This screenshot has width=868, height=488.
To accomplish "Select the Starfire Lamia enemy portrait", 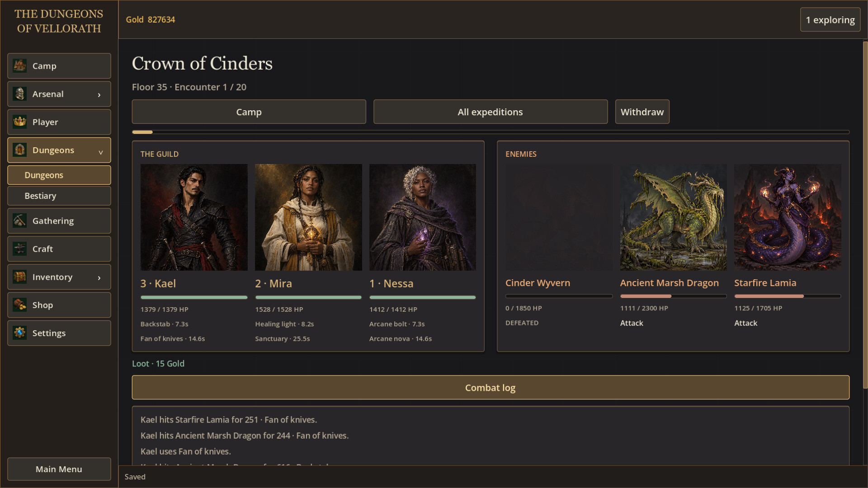I will (x=788, y=217).
